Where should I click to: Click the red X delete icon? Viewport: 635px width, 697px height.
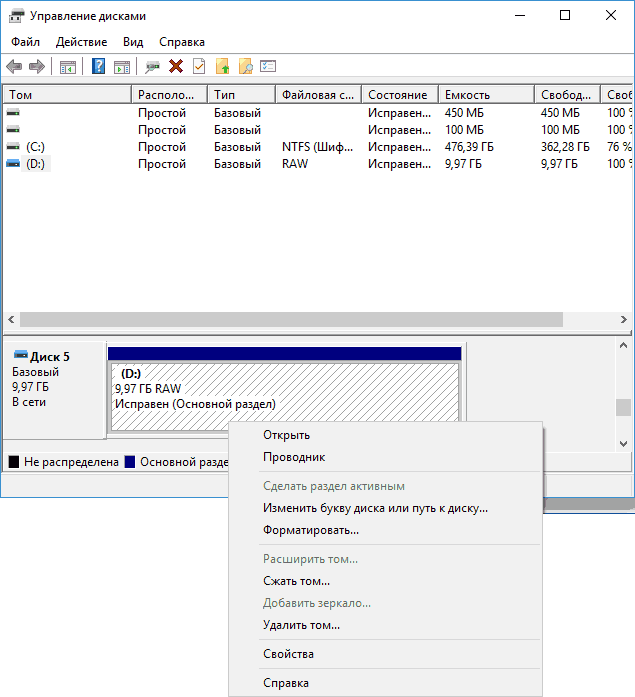(x=176, y=67)
